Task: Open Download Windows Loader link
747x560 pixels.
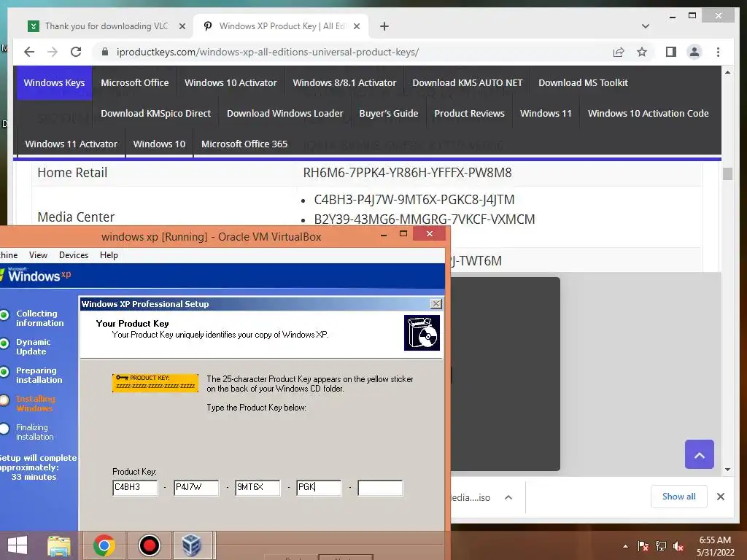Action: point(285,113)
